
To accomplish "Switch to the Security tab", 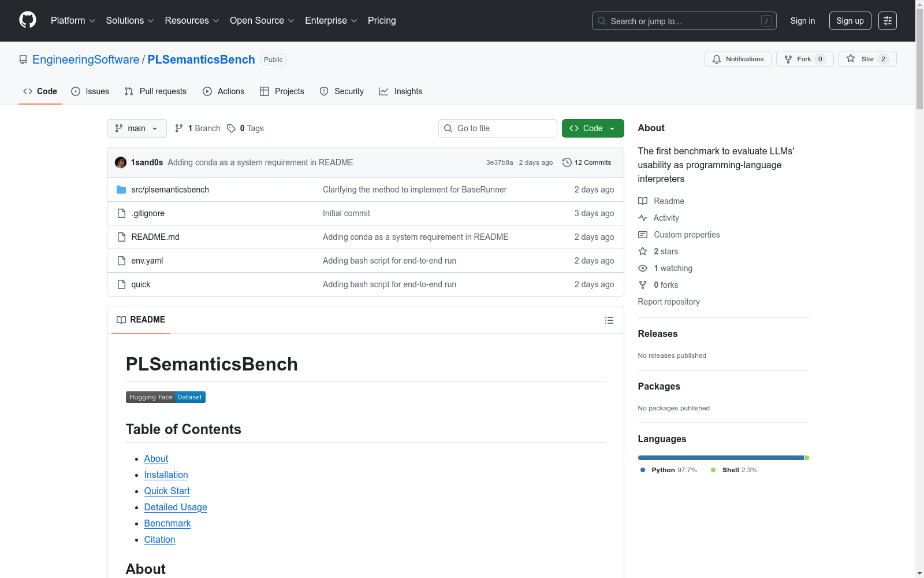I will coord(342,91).
